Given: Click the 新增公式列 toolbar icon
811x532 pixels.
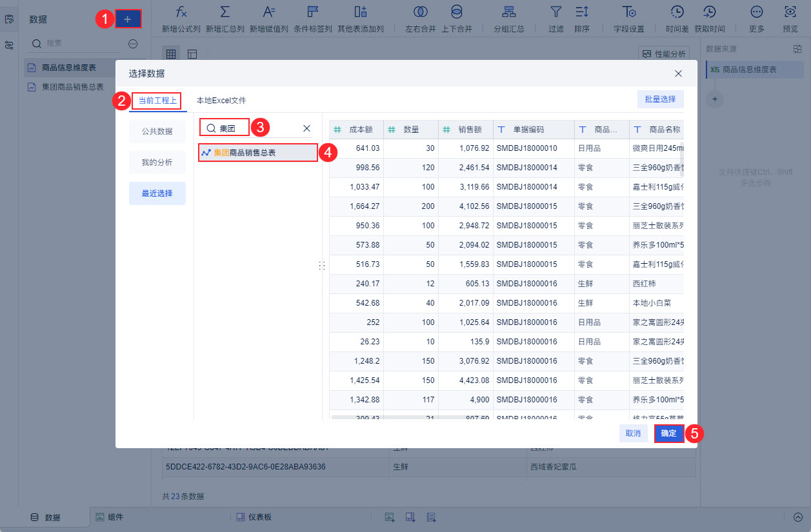Looking at the screenshot, I should [x=181, y=12].
